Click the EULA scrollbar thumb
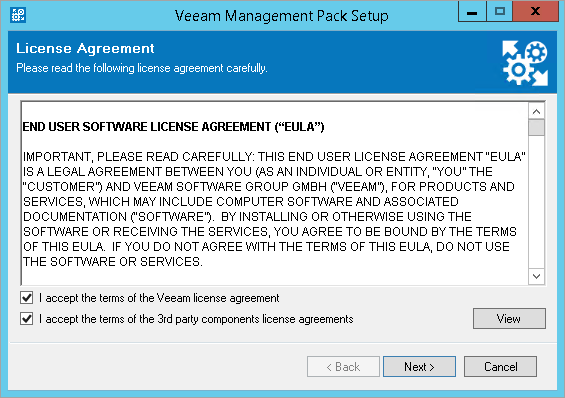 pyautogui.click(x=536, y=128)
